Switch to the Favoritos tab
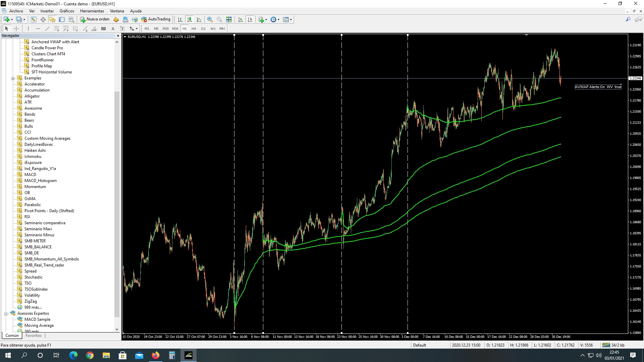This screenshot has width=644, height=362. pyautogui.click(x=34, y=336)
